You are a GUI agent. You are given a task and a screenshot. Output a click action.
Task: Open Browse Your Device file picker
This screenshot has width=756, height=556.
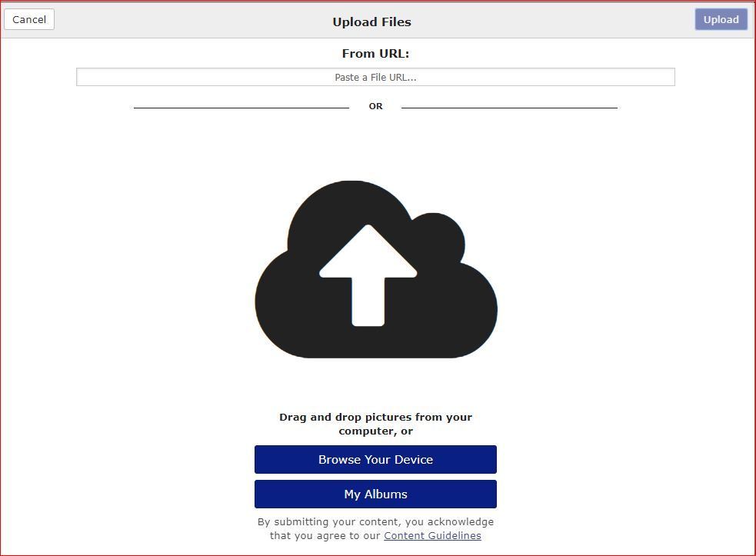375,460
